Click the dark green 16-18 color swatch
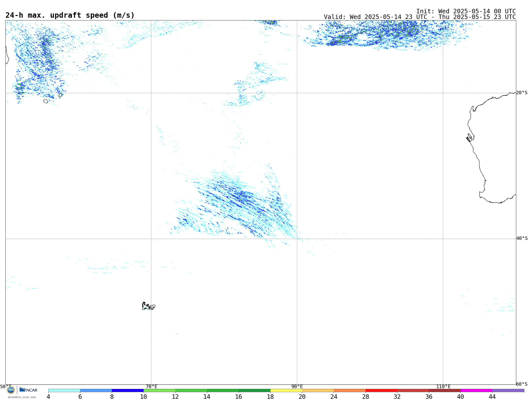The height and width of the screenshot is (400, 532). 254,390
